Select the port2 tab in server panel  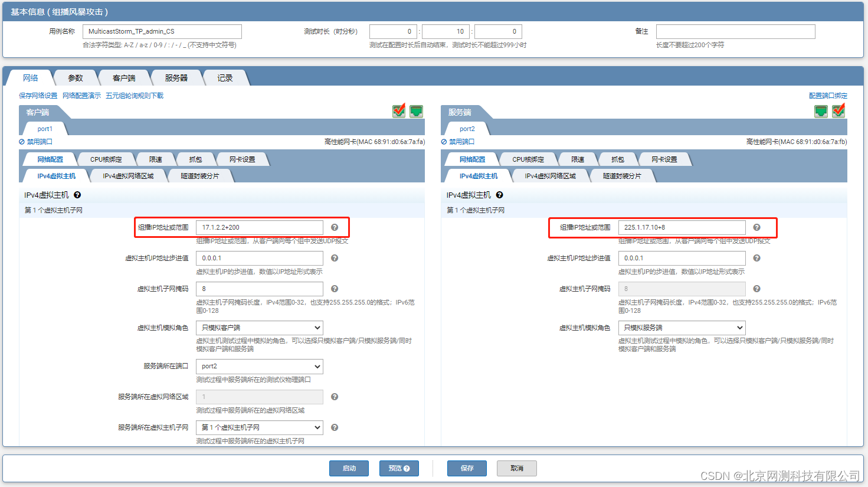tap(467, 129)
